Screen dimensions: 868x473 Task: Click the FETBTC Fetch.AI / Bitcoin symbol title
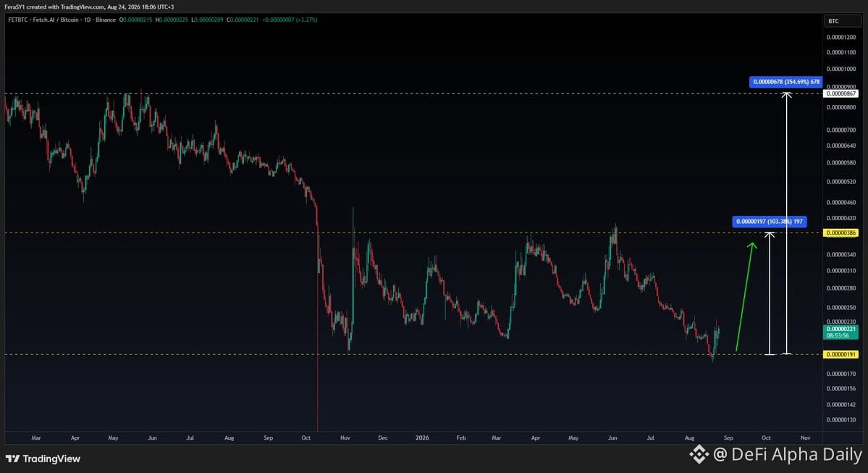[x=62, y=20]
